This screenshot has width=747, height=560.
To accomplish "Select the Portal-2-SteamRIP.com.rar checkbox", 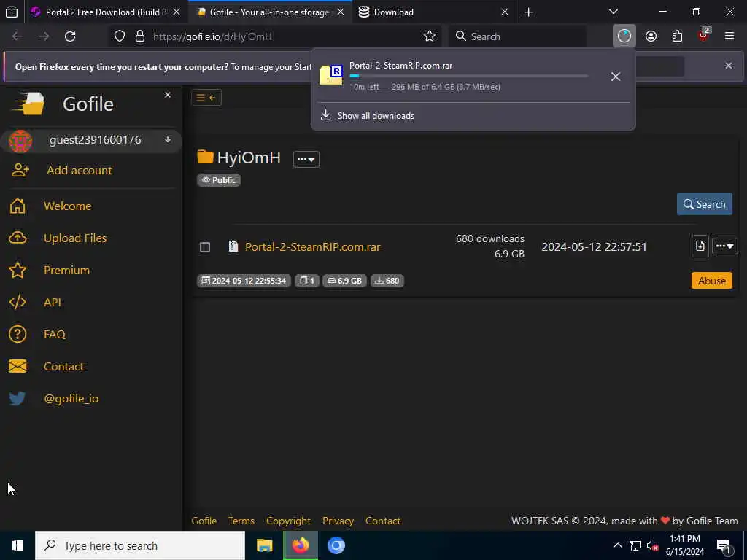I will click(x=205, y=246).
